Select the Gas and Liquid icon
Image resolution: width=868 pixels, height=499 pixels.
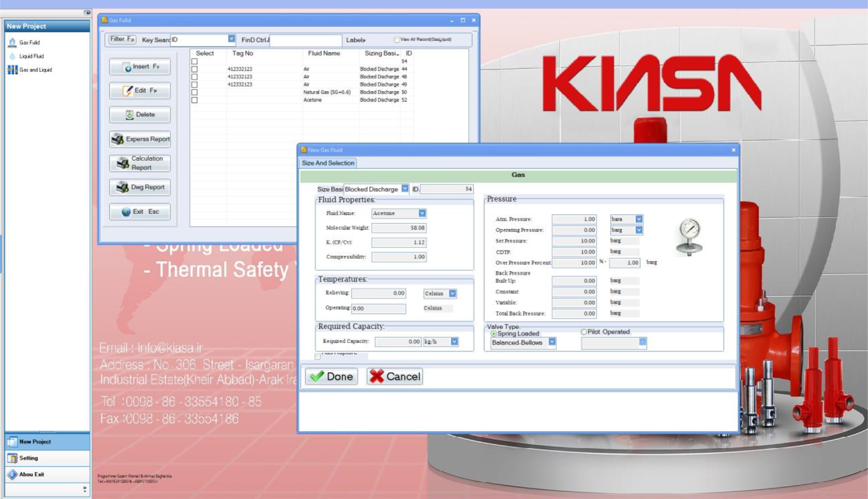(x=12, y=70)
